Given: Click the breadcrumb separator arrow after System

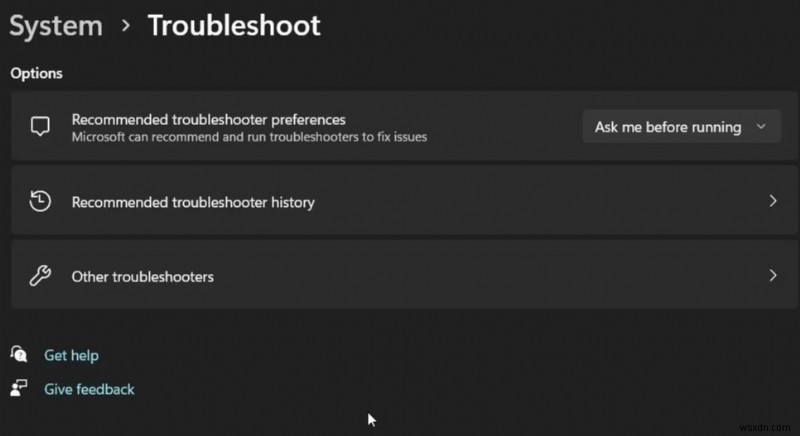Looking at the screenshot, I should pos(125,26).
